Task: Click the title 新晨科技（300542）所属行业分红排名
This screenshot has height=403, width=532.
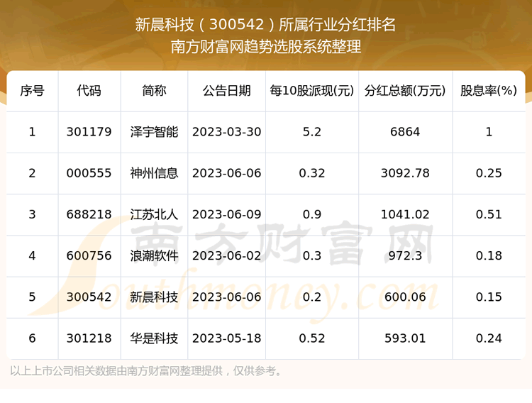Action: pos(266,24)
